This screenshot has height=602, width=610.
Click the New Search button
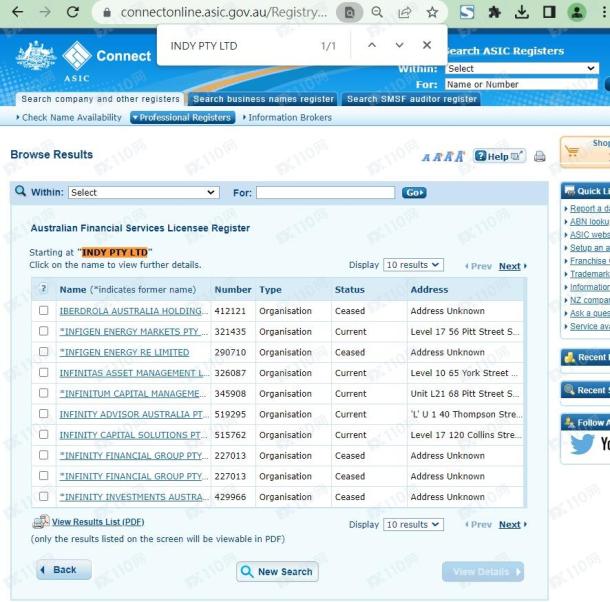[277, 572]
